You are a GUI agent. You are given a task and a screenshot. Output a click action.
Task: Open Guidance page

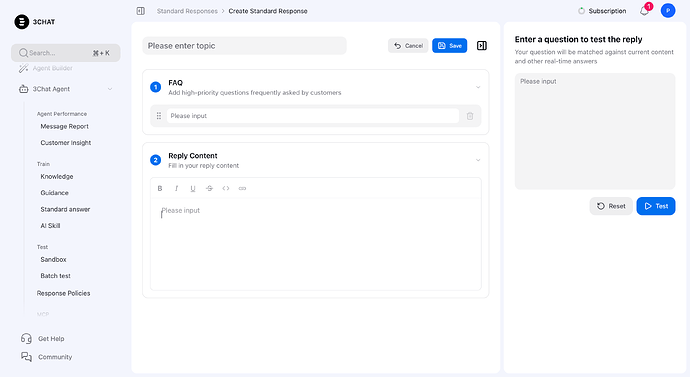click(55, 193)
